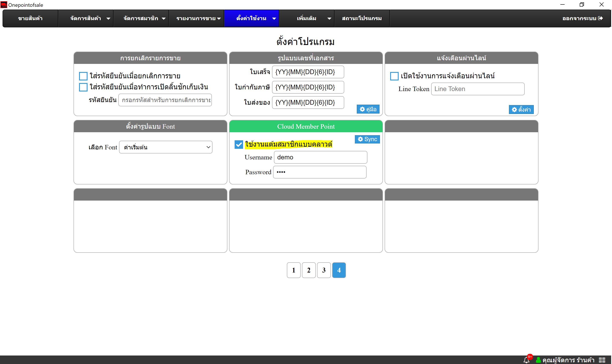Open the คู่มือ manual gear button
612x364 pixels.
click(x=368, y=109)
